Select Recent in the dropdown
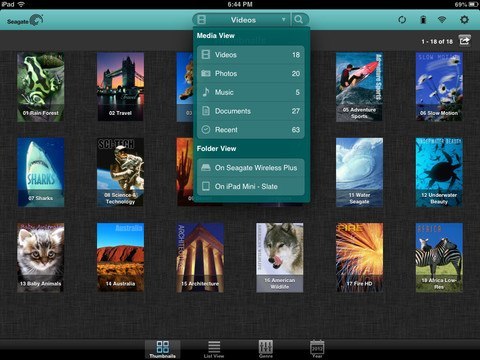 251,130
